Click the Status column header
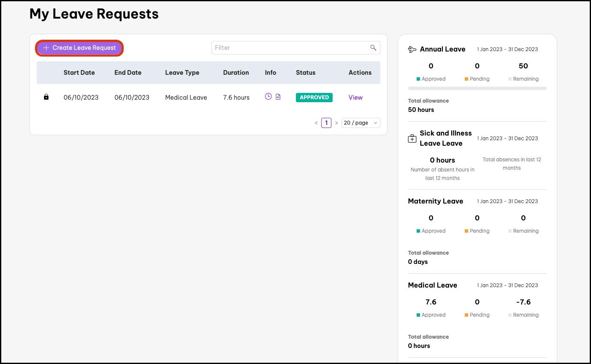The height and width of the screenshot is (364, 591). click(306, 73)
